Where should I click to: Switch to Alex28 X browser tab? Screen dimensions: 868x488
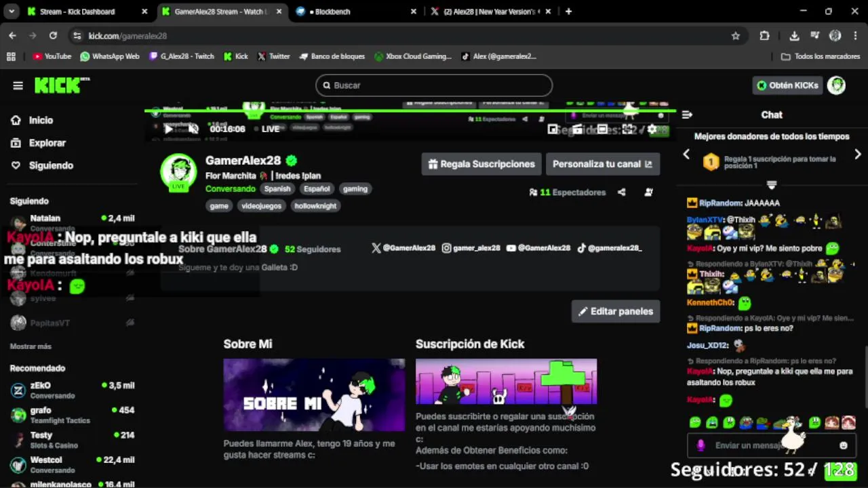[492, 12]
